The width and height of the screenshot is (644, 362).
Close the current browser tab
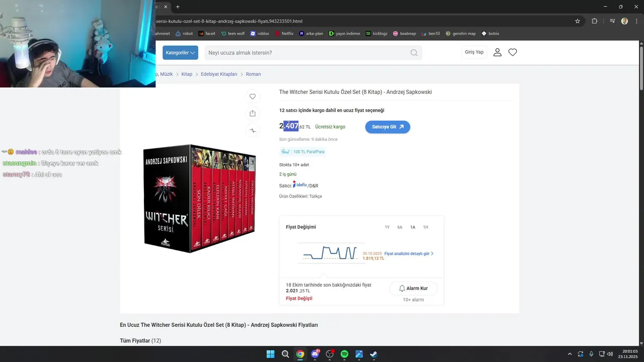coord(165,7)
